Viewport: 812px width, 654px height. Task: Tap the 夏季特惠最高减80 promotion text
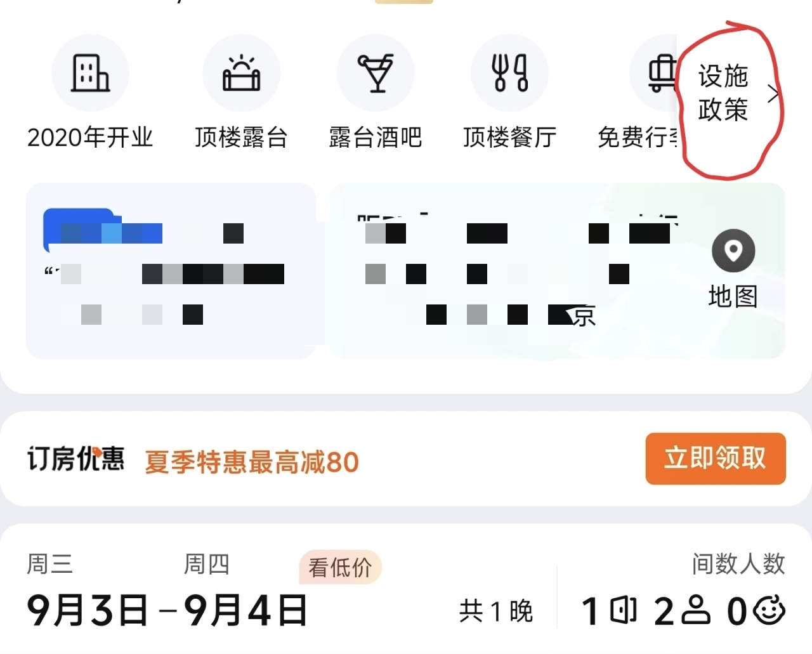[x=252, y=462]
